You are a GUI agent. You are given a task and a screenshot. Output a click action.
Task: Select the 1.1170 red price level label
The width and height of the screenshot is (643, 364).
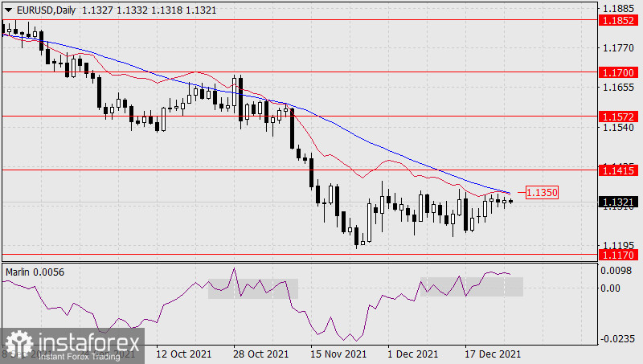(618, 255)
